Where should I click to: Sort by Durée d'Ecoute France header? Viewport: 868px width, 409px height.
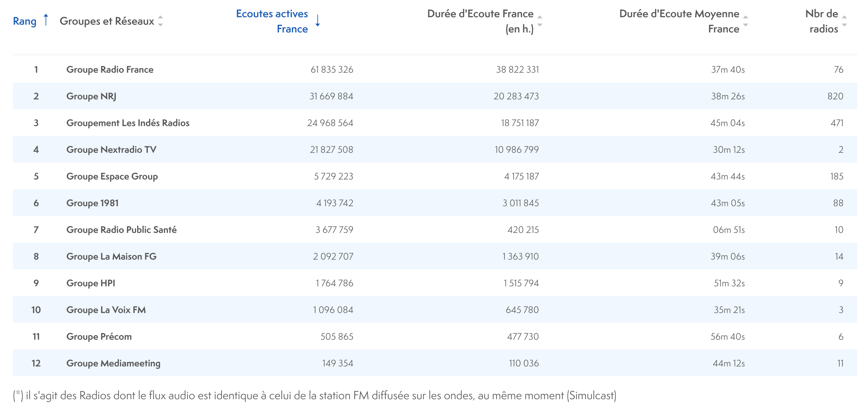480,21
